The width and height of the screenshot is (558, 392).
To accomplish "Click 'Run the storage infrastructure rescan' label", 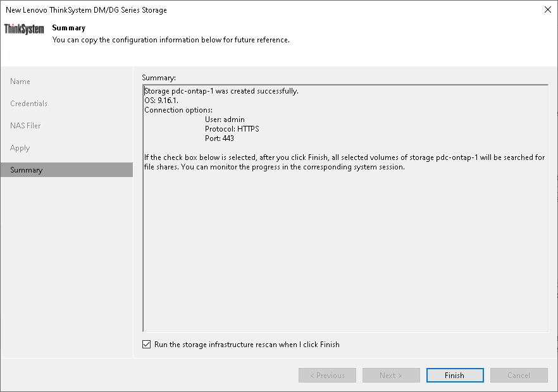I will pyautogui.click(x=247, y=345).
